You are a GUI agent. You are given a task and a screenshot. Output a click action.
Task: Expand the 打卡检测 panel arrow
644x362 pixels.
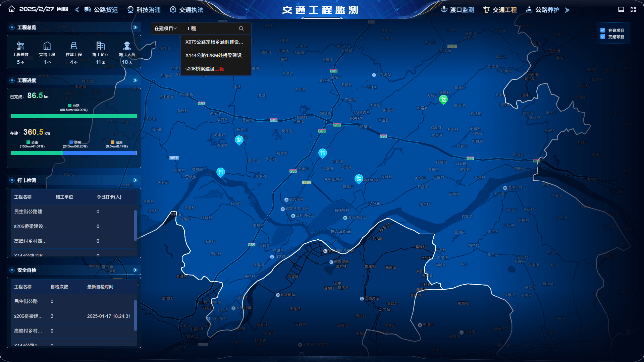pyautogui.click(x=135, y=180)
